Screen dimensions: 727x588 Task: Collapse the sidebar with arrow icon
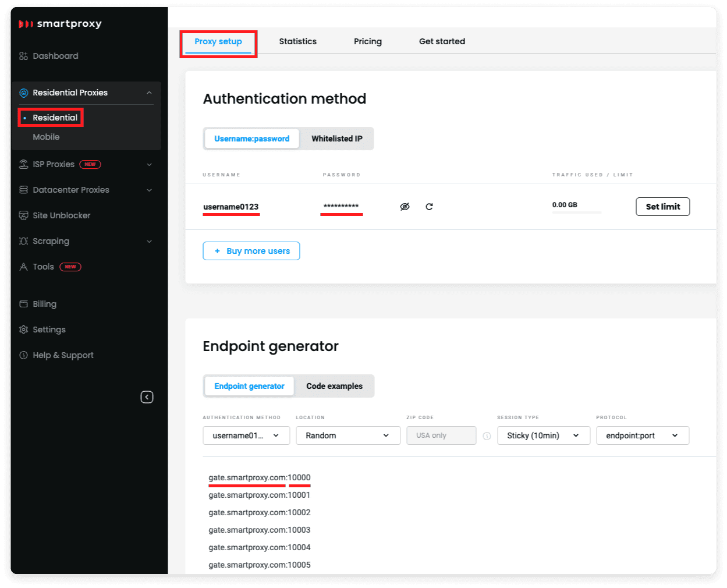[x=147, y=397]
